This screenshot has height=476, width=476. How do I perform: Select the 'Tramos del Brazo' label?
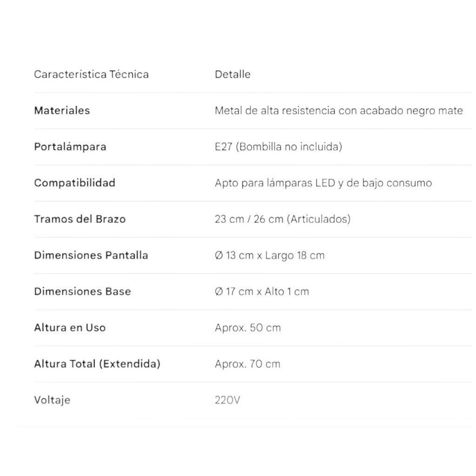79,219
